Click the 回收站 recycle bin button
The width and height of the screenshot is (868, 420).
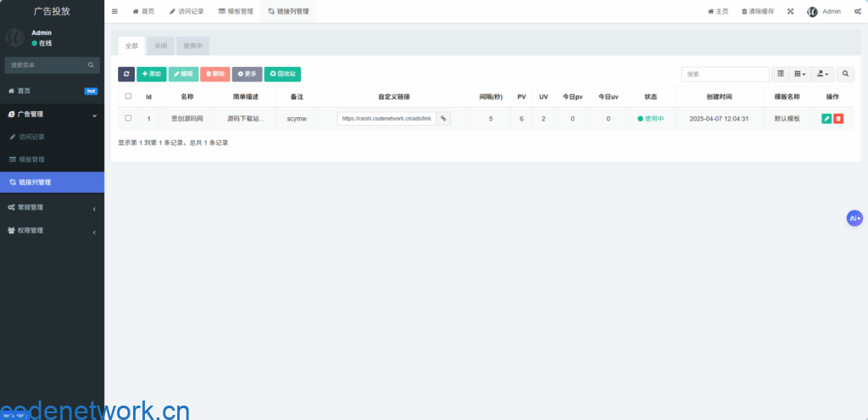tap(282, 74)
